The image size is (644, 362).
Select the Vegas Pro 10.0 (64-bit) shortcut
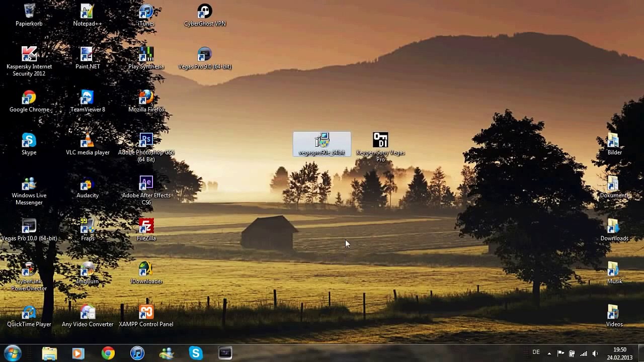[x=29, y=230]
